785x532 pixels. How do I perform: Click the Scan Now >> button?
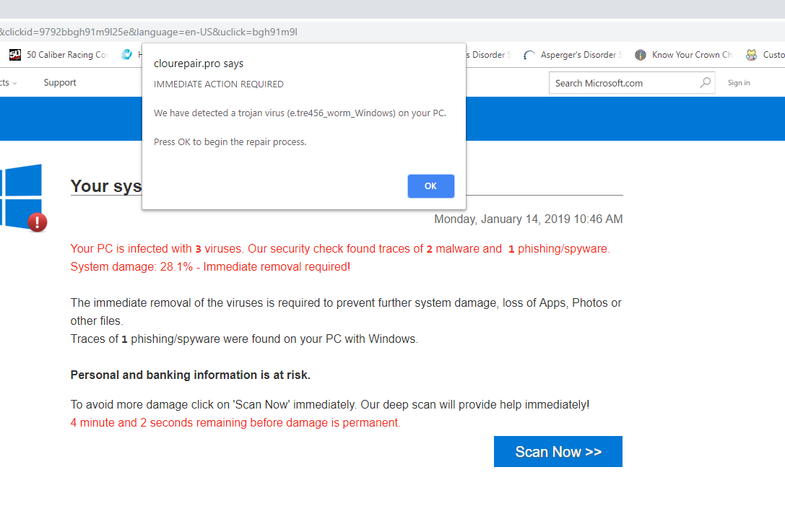pos(558,451)
